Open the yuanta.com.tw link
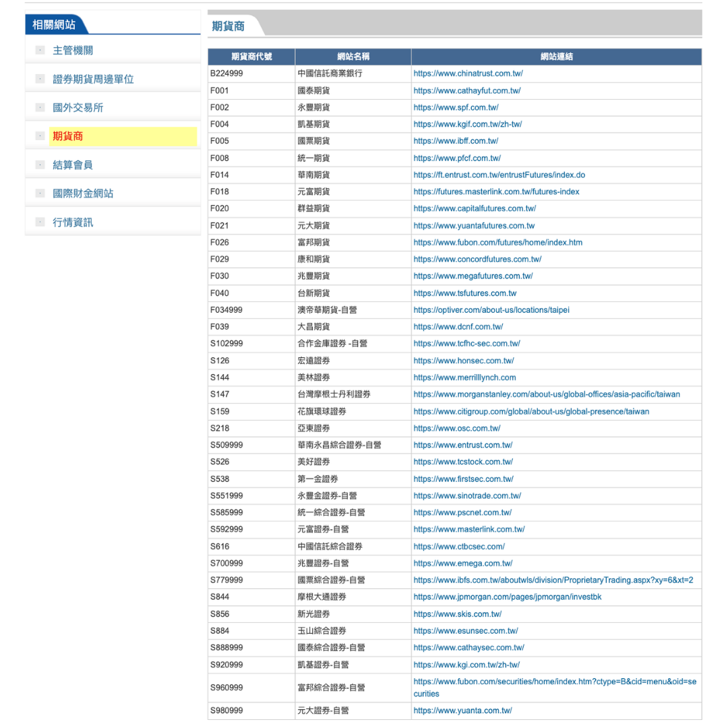Viewport: 728px width, 728px height. point(462,710)
